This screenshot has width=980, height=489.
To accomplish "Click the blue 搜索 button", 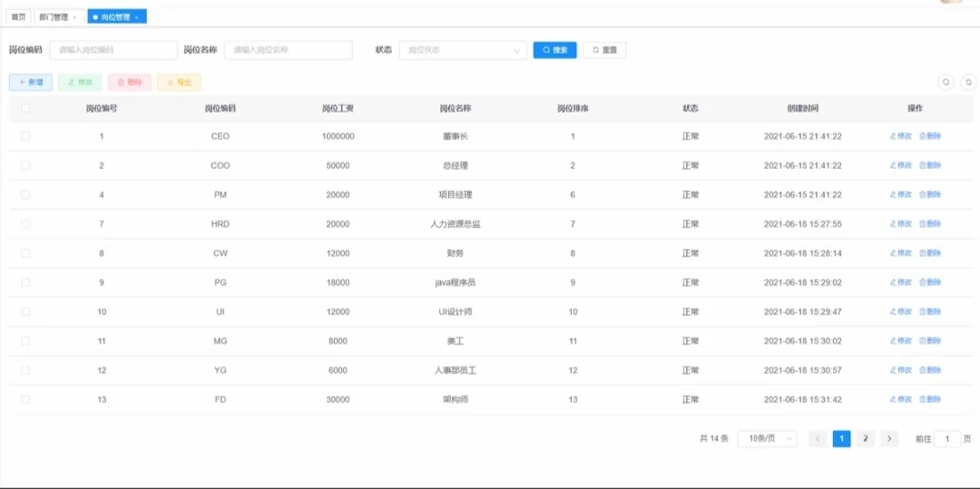I will pyautogui.click(x=555, y=50).
